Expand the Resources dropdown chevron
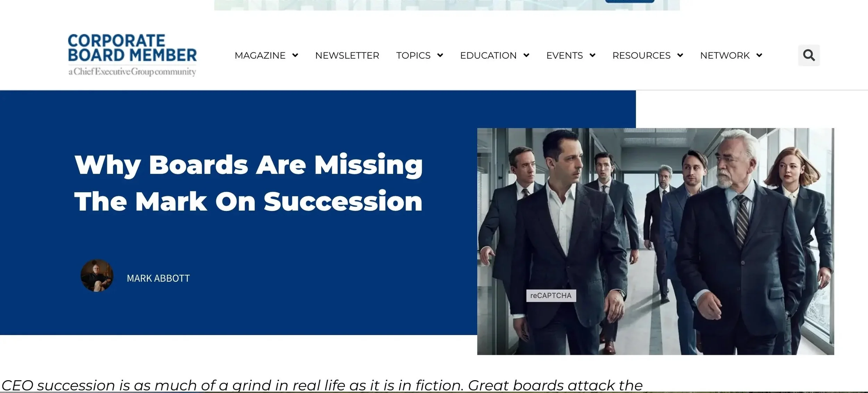Image resolution: width=868 pixels, height=393 pixels. click(680, 55)
